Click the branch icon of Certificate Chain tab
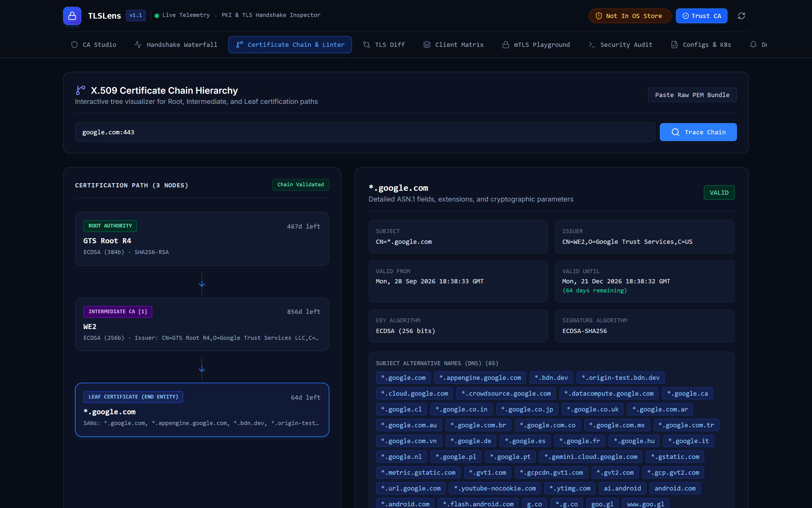Image resolution: width=812 pixels, height=508 pixels. click(240, 45)
